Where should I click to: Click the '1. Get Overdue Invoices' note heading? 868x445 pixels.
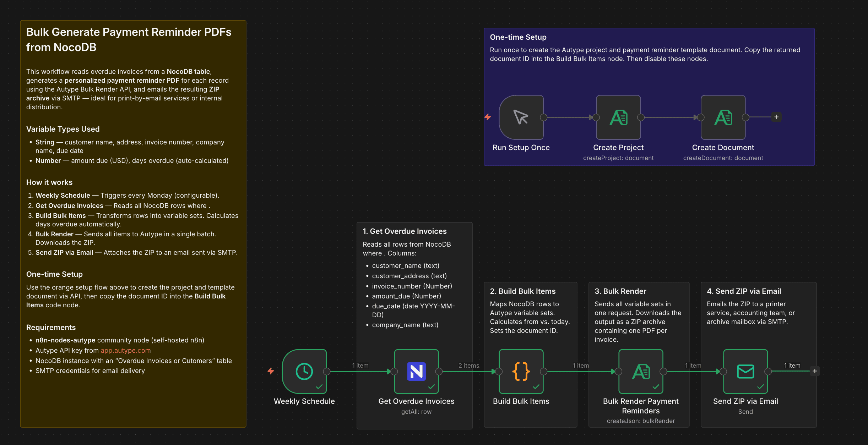405,231
